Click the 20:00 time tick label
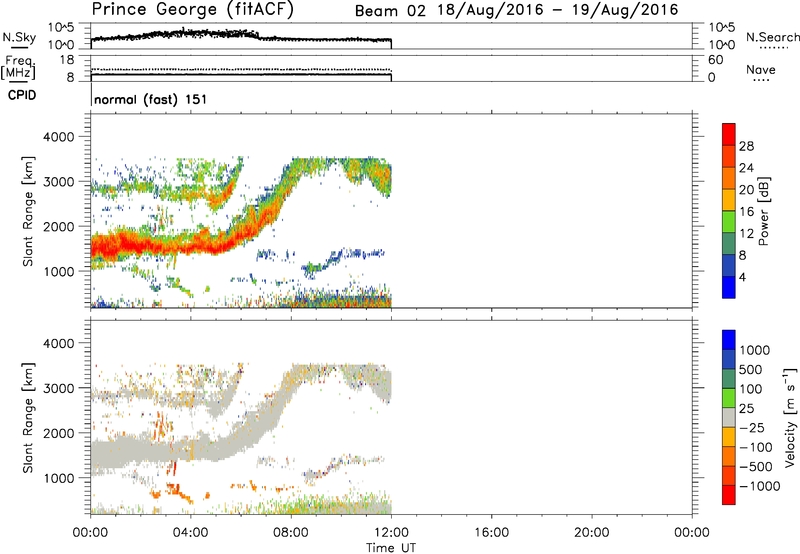This screenshot has height=554, width=800. (x=591, y=533)
